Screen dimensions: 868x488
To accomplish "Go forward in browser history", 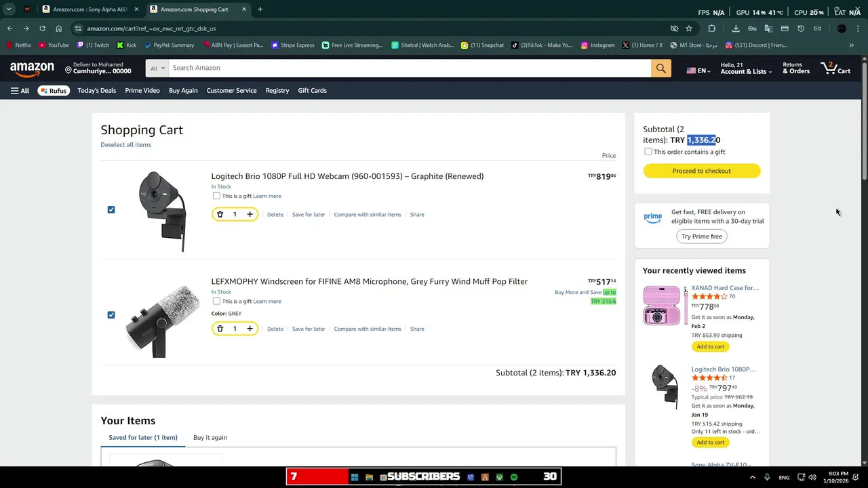I will pyautogui.click(x=26, y=28).
